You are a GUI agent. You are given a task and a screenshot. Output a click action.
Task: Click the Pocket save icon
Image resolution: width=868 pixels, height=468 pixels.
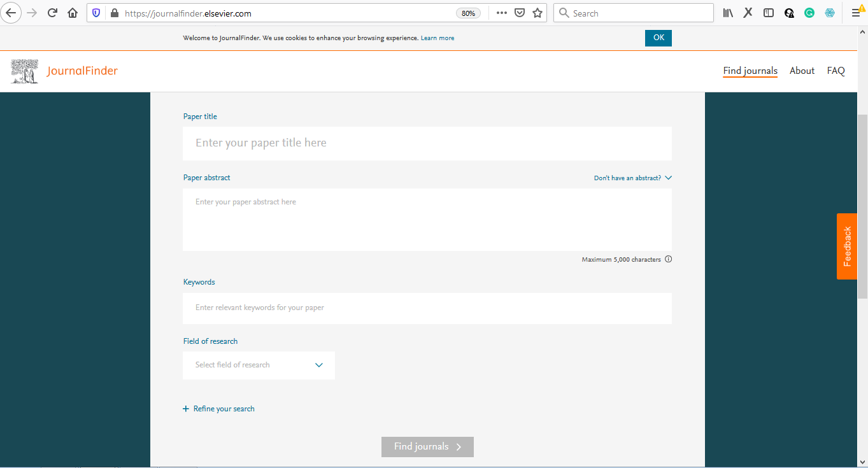tap(520, 13)
